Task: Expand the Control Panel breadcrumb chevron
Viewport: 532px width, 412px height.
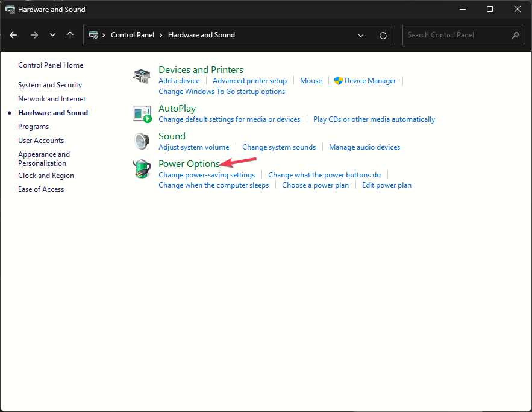Action: coord(161,35)
